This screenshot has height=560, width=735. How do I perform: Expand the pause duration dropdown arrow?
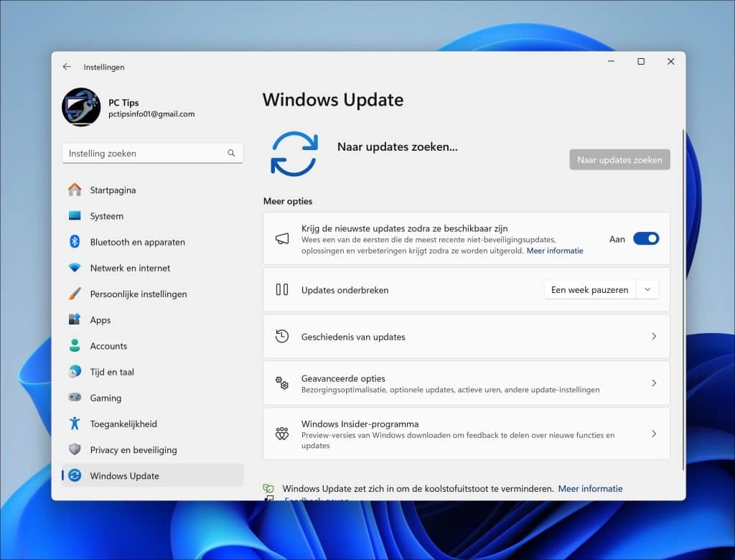click(647, 290)
